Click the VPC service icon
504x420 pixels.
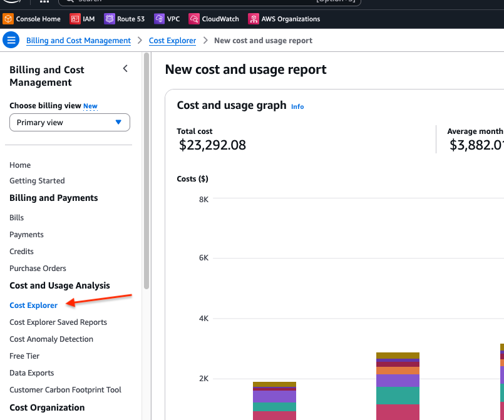[159, 19]
